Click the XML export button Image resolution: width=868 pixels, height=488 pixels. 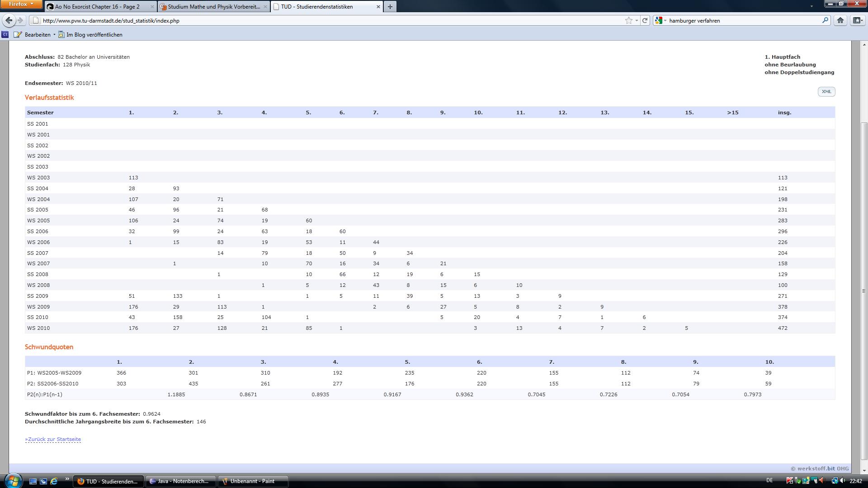coord(826,92)
